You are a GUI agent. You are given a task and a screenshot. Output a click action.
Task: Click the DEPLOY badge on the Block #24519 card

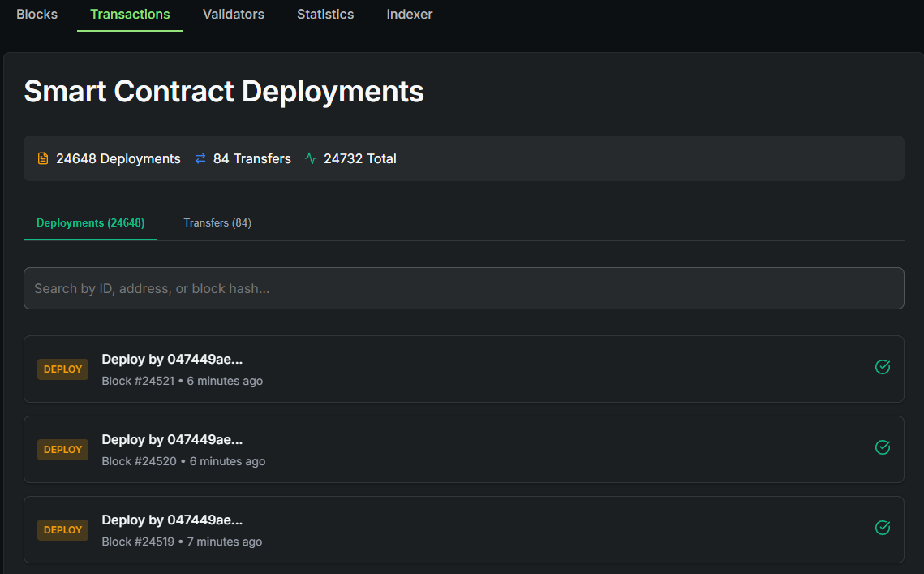coord(62,529)
